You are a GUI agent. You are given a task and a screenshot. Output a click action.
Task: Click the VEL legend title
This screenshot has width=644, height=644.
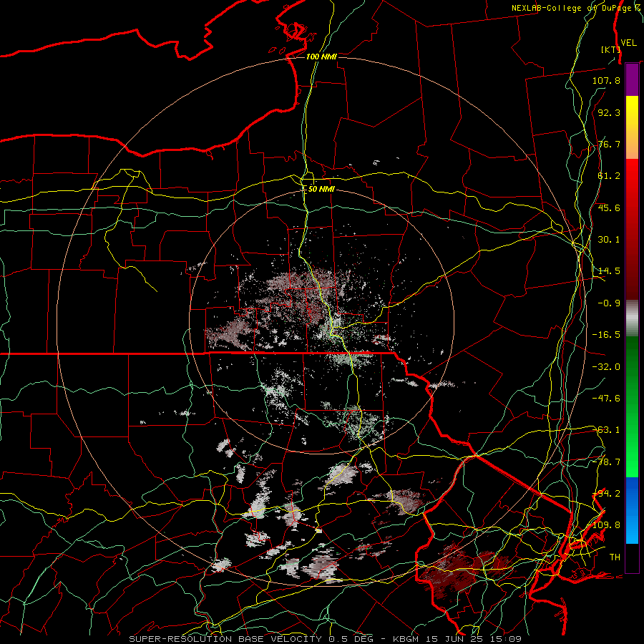(629, 43)
